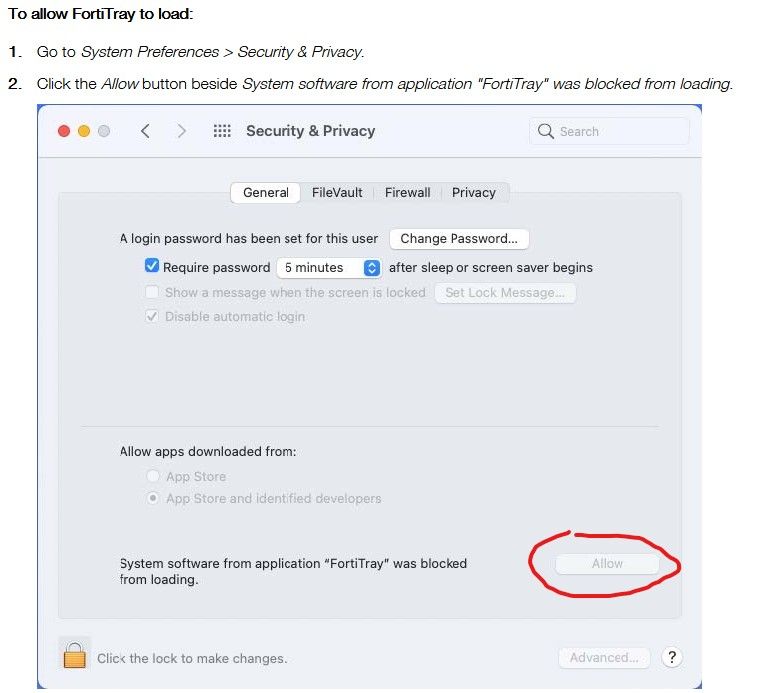Switch to the FileVault tab
Viewport: 759px width, 693px height.
(337, 192)
